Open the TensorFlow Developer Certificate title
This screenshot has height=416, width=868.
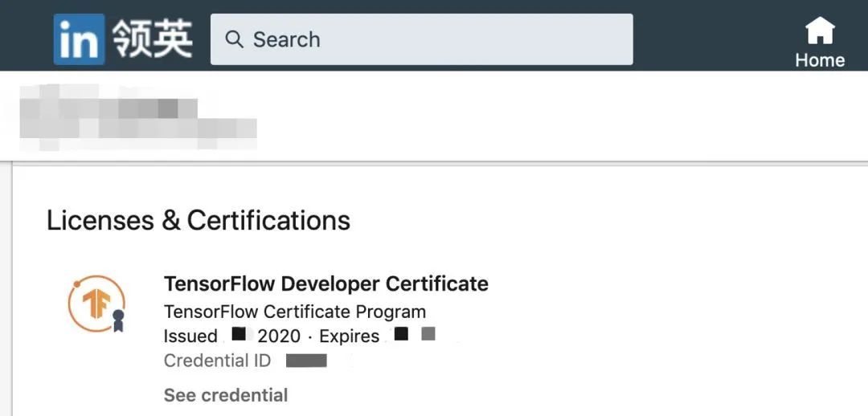click(x=326, y=283)
